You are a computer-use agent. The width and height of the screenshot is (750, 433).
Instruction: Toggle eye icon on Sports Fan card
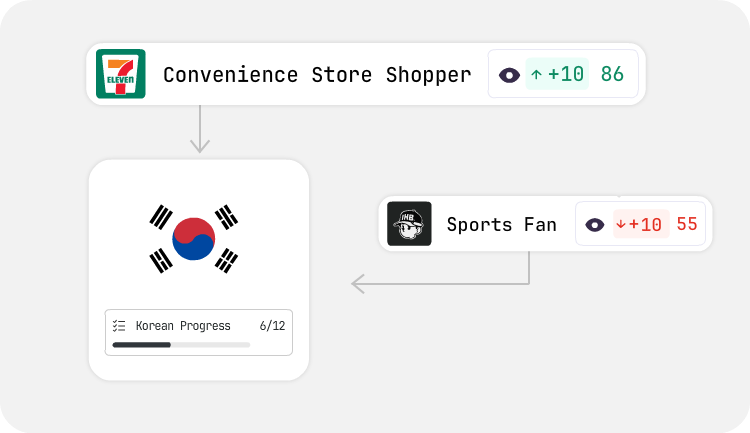coord(595,225)
